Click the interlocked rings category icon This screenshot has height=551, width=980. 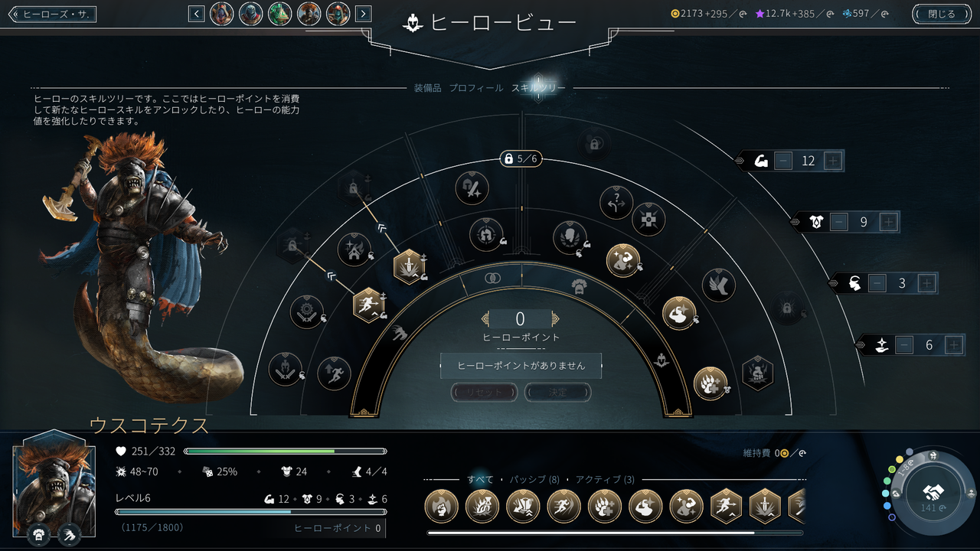click(492, 279)
